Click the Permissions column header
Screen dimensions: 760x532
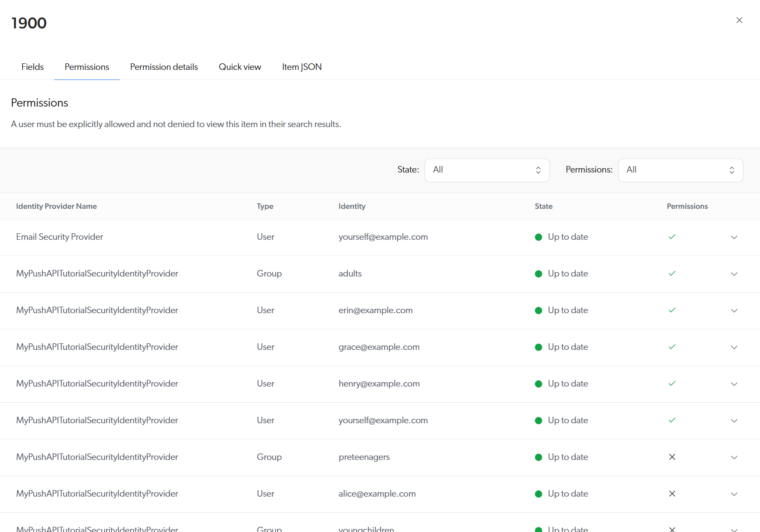pyautogui.click(x=687, y=206)
